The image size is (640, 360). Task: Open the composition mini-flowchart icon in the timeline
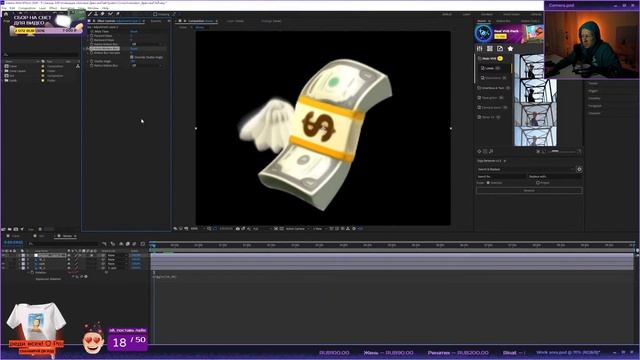105,244
